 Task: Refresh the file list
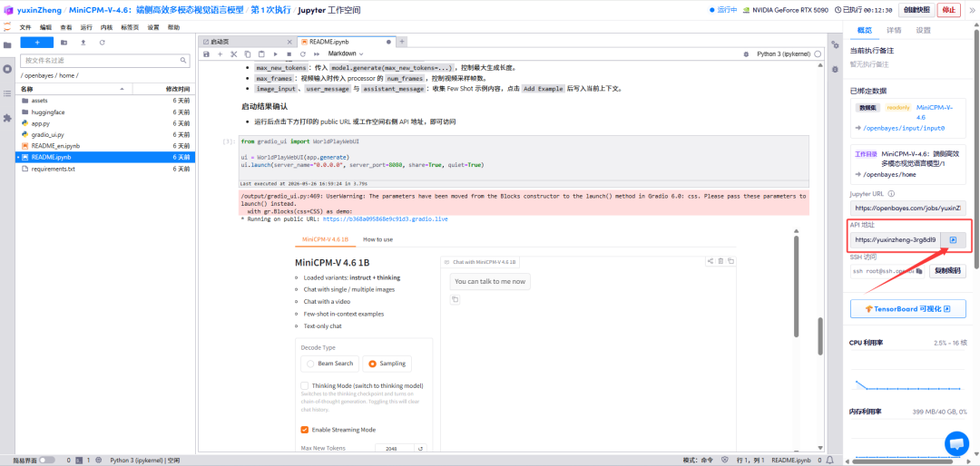(x=102, y=43)
